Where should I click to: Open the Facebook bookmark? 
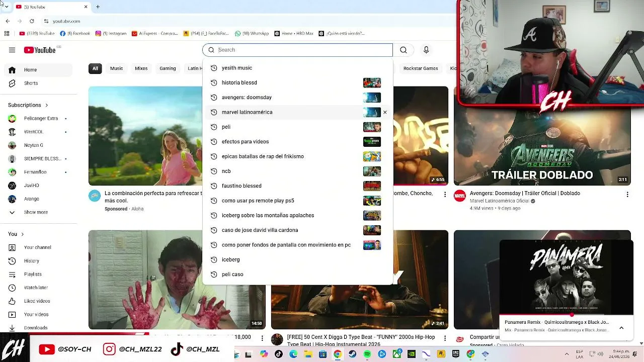click(x=75, y=34)
